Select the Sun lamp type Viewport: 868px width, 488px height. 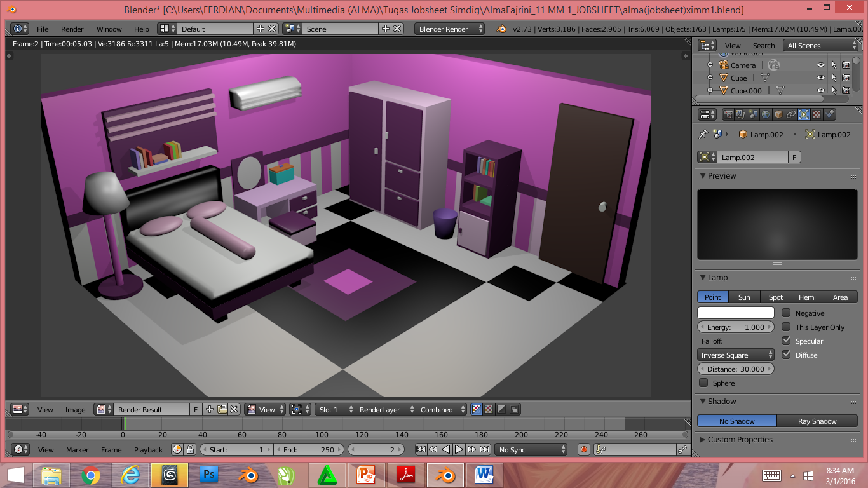point(744,297)
